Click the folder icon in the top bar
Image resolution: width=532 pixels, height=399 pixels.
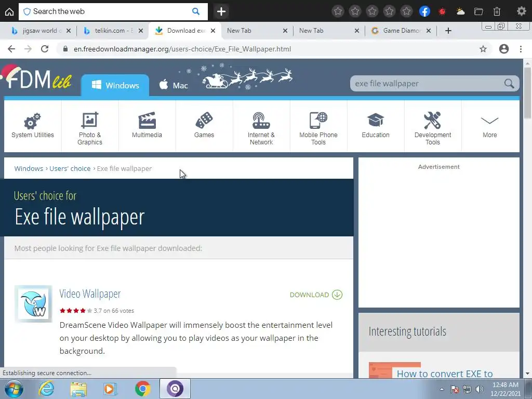[478, 11]
